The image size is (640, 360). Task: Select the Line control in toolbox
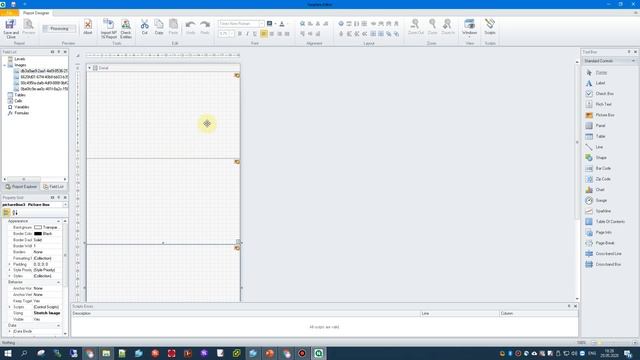[600, 147]
